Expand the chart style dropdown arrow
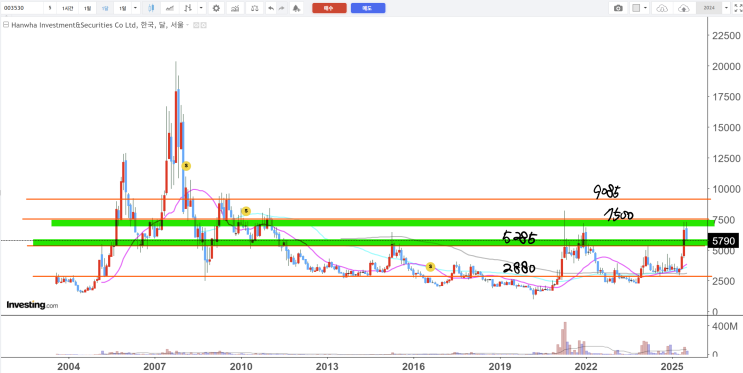Image resolution: width=743 pixels, height=373 pixels. coord(201,8)
